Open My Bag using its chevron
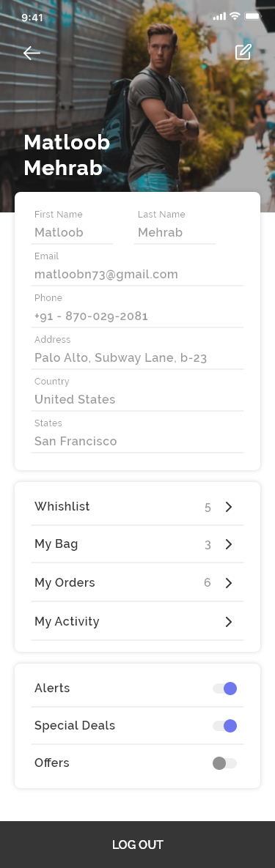This screenshot has height=868, width=275. click(x=228, y=545)
